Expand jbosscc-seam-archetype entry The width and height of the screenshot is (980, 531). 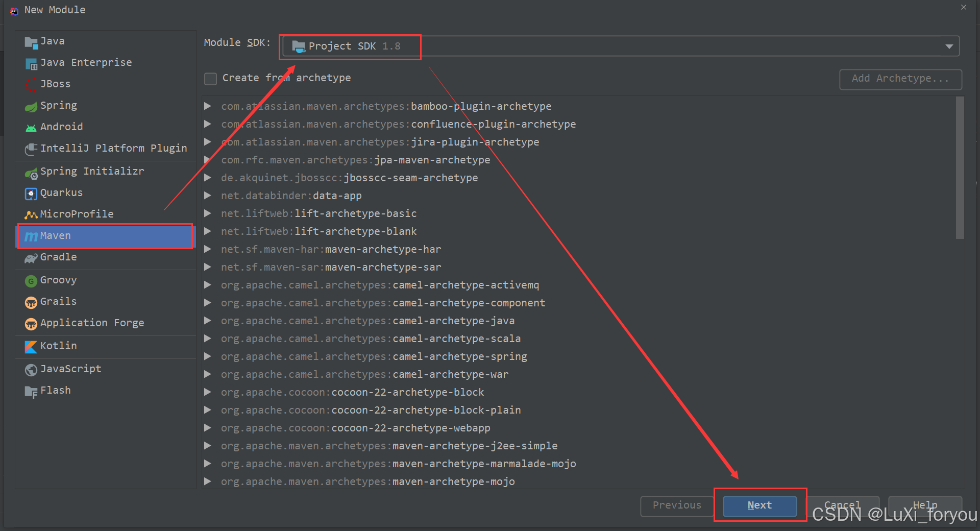tap(208, 178)
